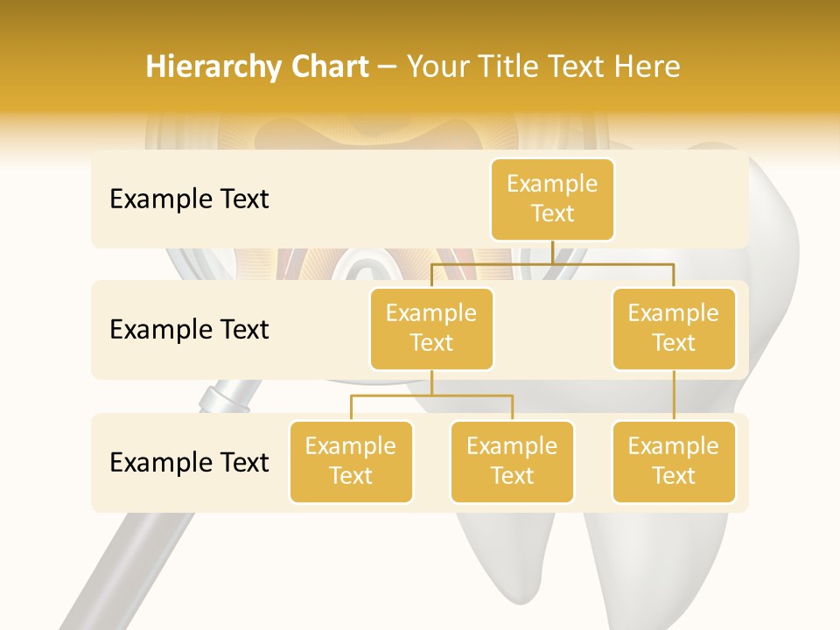
Task: Select horizontal connector above bottom-left boxes
Action: [x=431, y=395]
